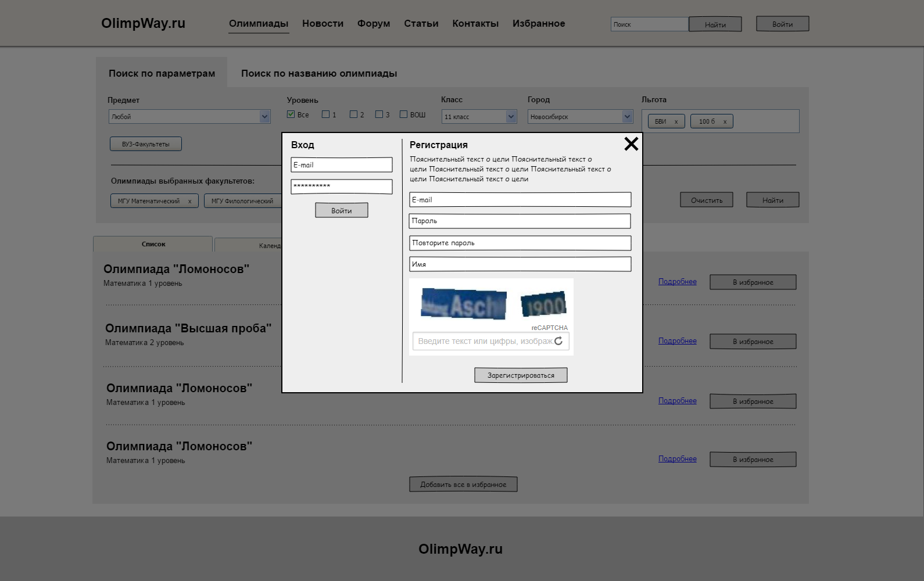Refresh the reCAPTCHA challenge image

coord(558,341)
